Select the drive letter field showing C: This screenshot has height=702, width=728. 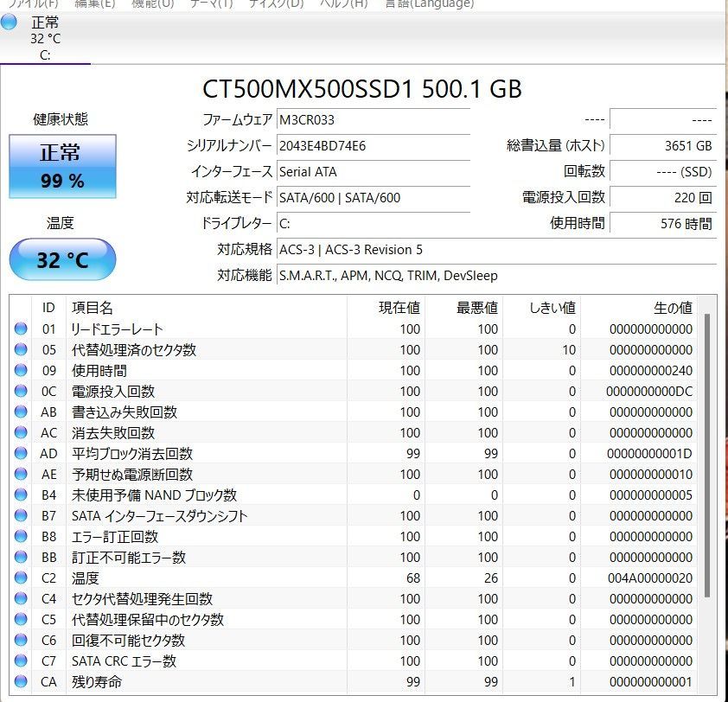click(x=374, y=224)
